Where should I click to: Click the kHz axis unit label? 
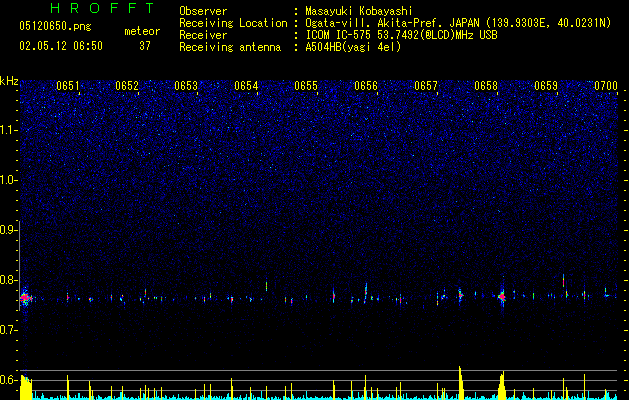[x=9, y=81]
